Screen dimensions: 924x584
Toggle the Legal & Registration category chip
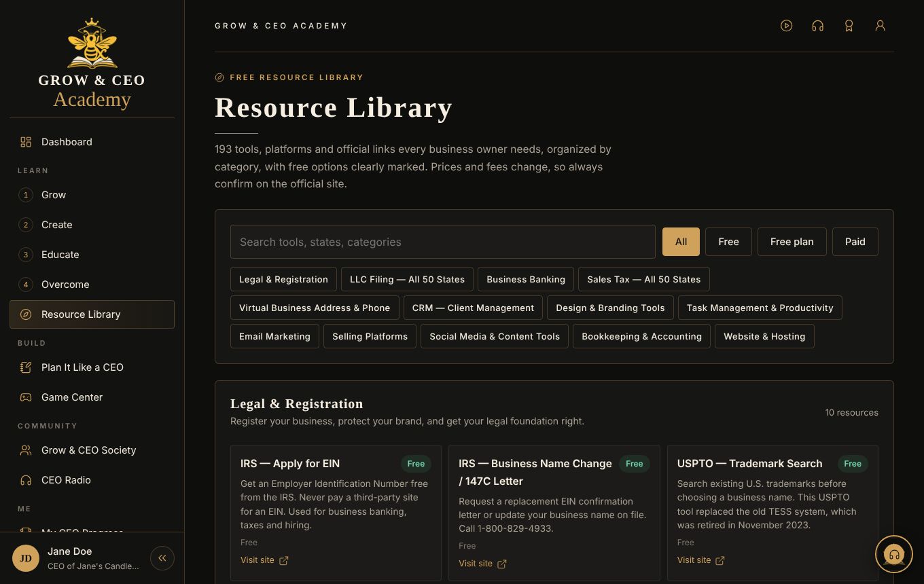pos(283,279)
